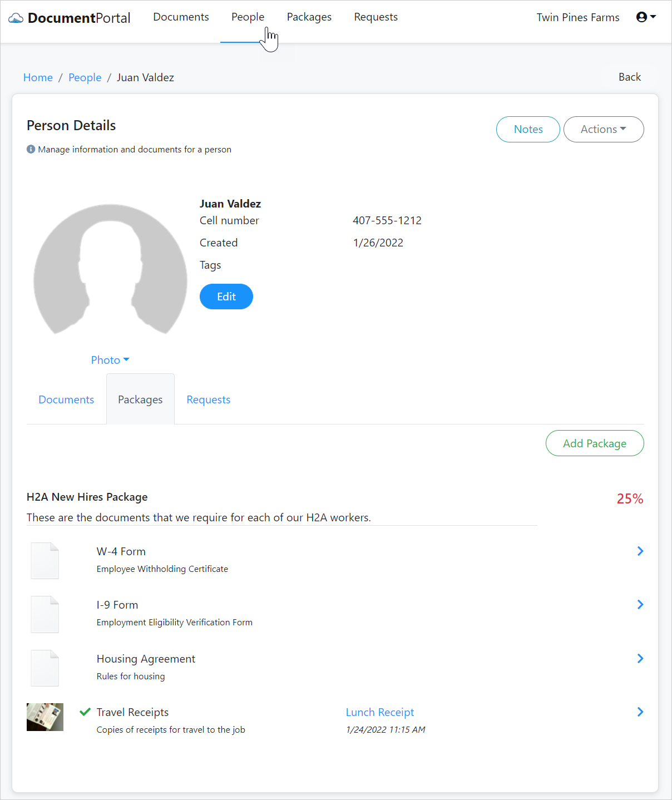
Task: Open the user account icon menu
Action: pos(641,17)
